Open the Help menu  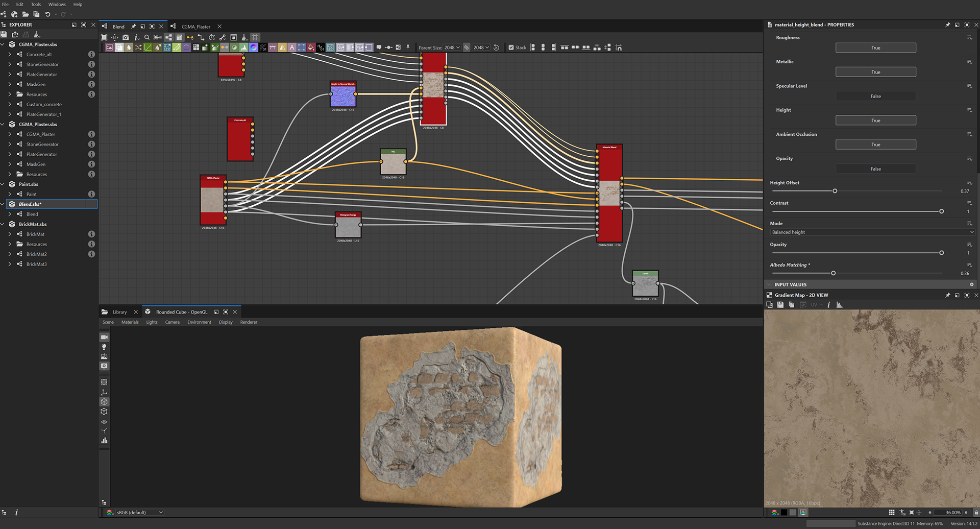[x=78, y=4]
